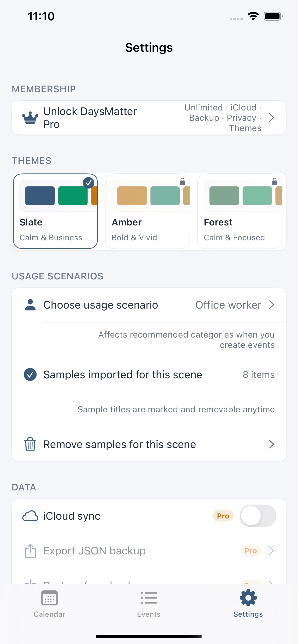The height and width of the screenshot is (644, 298).
Task: Toggle the iCloud sync switch
Action: [x=258, y=516]
